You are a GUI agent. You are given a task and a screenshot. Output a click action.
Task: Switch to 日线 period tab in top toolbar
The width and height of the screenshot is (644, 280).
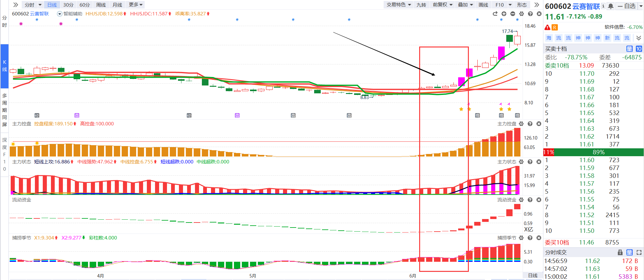point(52,5)
